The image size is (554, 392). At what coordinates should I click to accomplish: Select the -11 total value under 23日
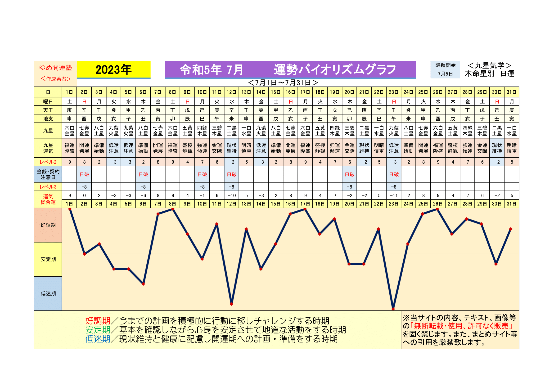coord(394,196)
